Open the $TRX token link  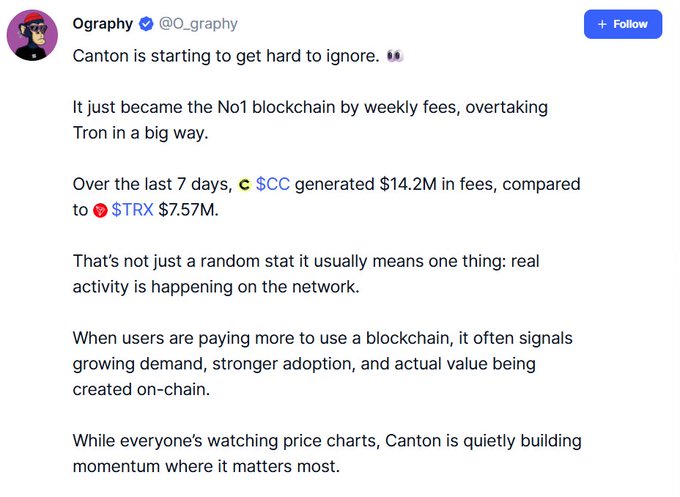(132, 210)
